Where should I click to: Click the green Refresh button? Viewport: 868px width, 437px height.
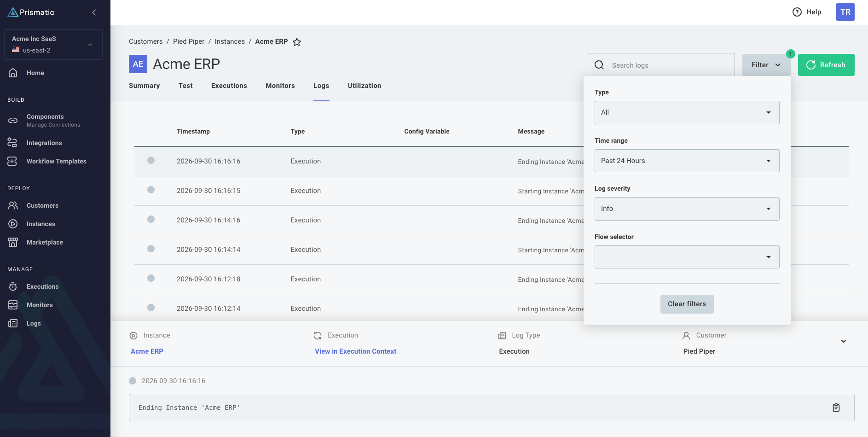pyautogui.click(x=826, y=65)
